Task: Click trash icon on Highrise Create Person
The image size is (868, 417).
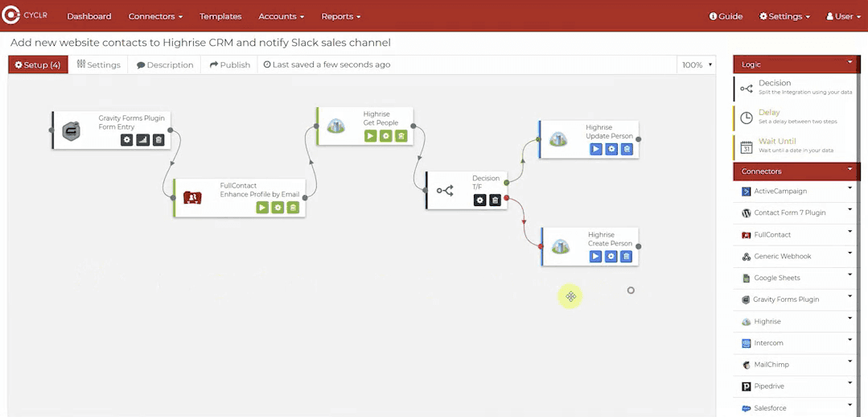Action: [x=627, y=257]
